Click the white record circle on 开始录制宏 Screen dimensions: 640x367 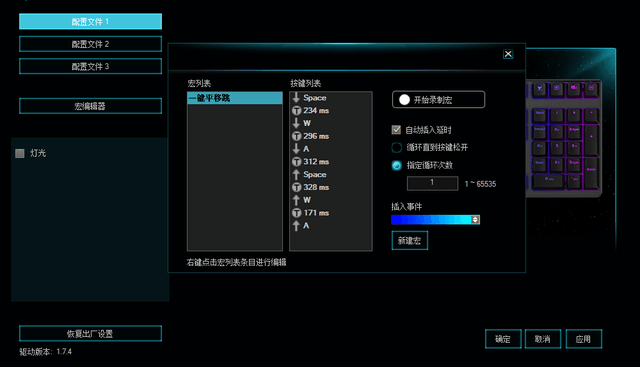click(404, 100)
